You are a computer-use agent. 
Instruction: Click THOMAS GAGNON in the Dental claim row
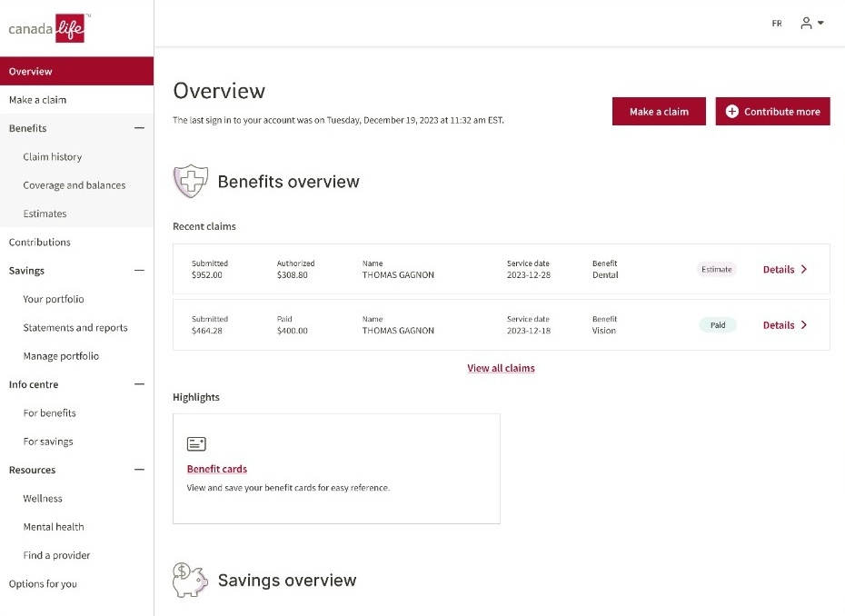398,275
